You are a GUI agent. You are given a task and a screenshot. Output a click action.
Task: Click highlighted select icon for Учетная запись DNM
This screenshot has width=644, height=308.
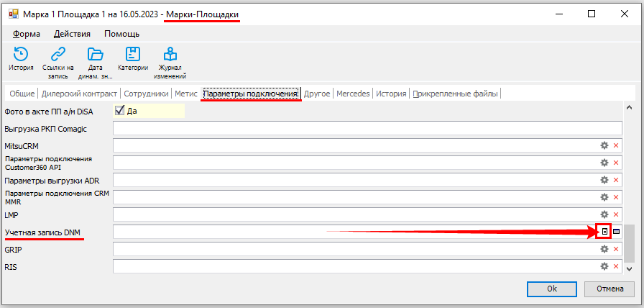pos(605,232)
